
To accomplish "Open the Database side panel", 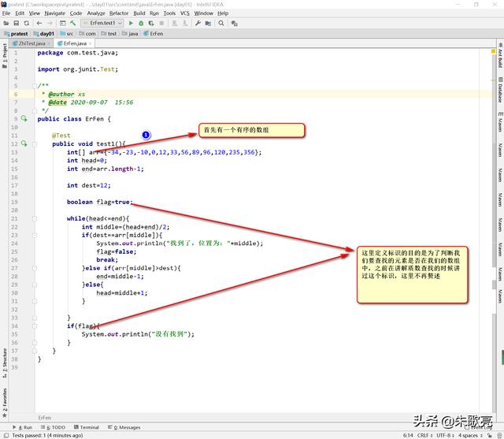I will (500, 90).
